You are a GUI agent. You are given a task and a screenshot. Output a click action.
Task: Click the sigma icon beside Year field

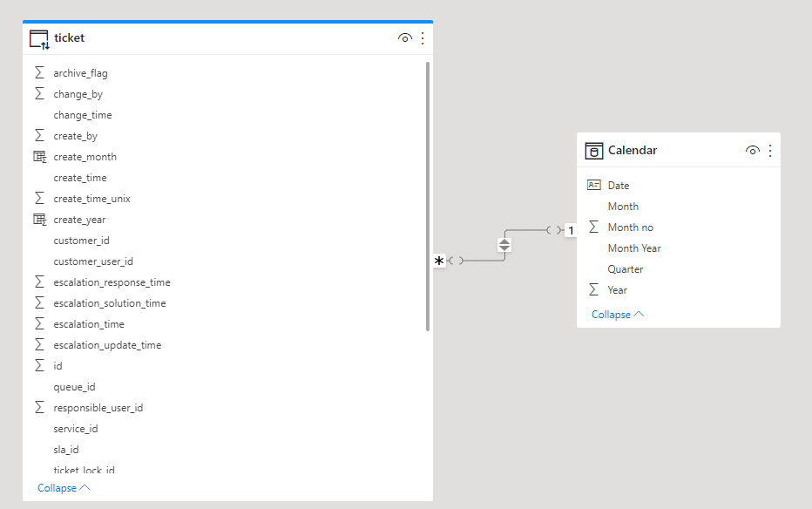(x=594, y=289)
